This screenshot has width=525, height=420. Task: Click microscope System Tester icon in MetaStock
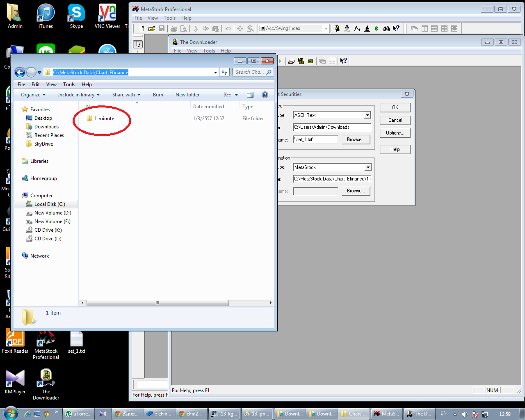pyautogui.click(x=367, y=28)
